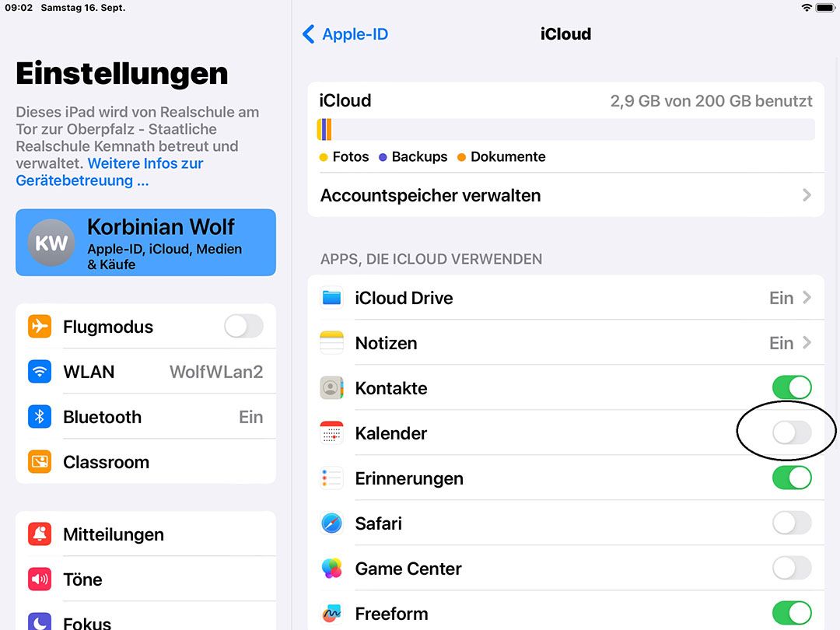The image size is (840, 630).
Task: Tap the Töne speaker icon
Action: pos(40,579)
